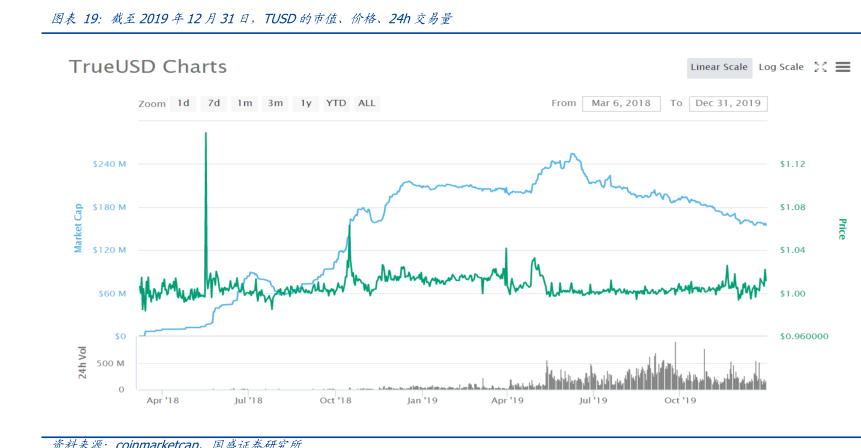The image size is (861, 448).
Task: Show ALL data range
Action: click(367, 103)
